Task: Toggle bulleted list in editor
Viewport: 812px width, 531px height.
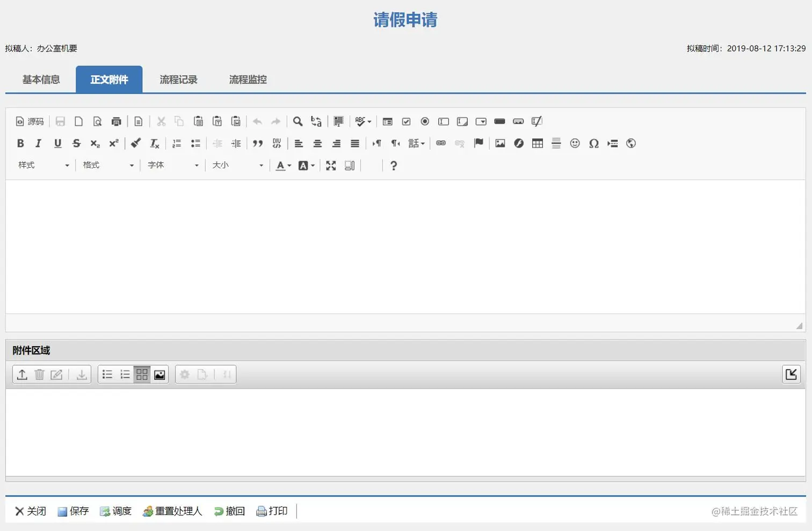Action: (195, 143)
